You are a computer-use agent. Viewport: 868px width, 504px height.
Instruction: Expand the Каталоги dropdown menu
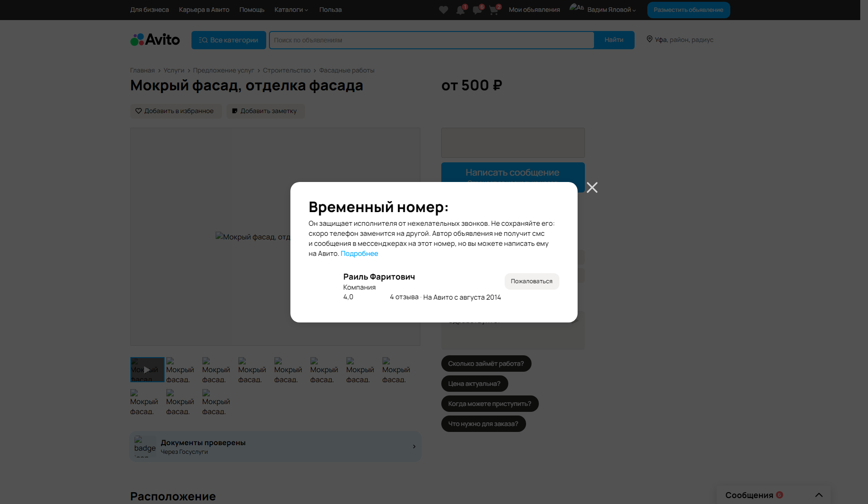point(291,10)
